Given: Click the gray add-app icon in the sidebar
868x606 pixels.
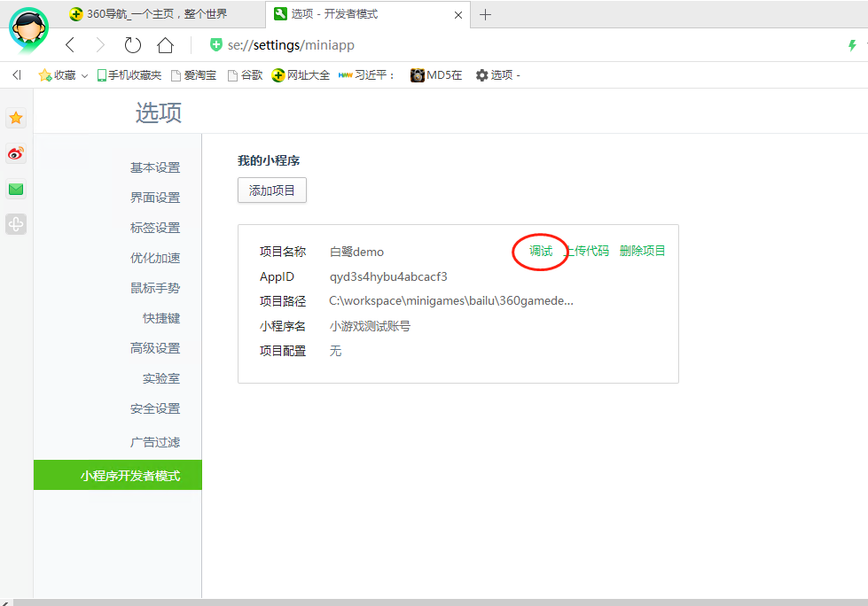Looking at the screenshot, I should point(16,224).
